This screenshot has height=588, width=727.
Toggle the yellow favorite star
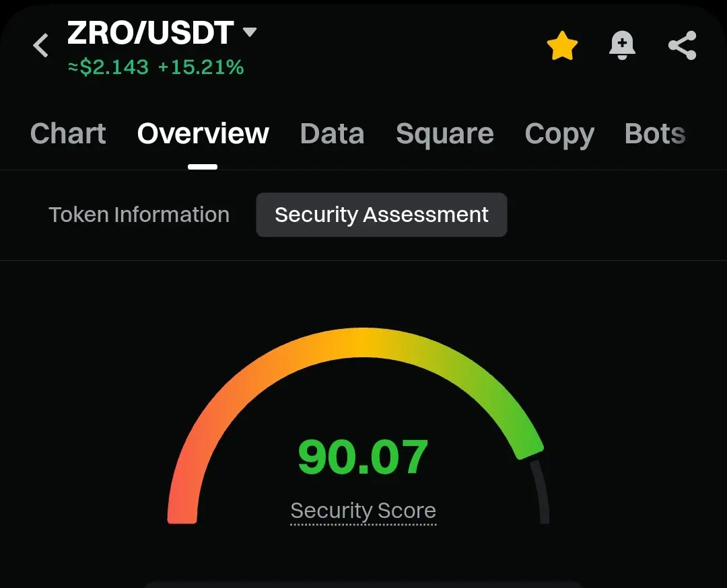[562, 45]
